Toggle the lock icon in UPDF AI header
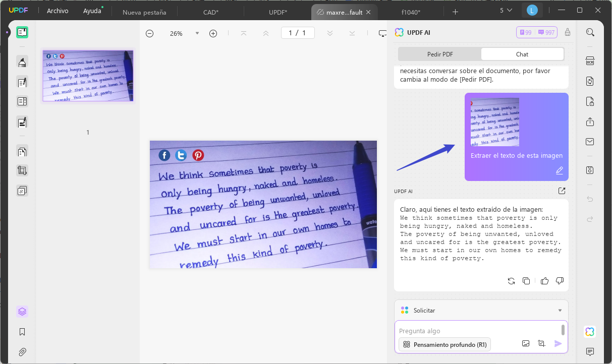This screenshot has width=612, height=364. tap(568, 32)
